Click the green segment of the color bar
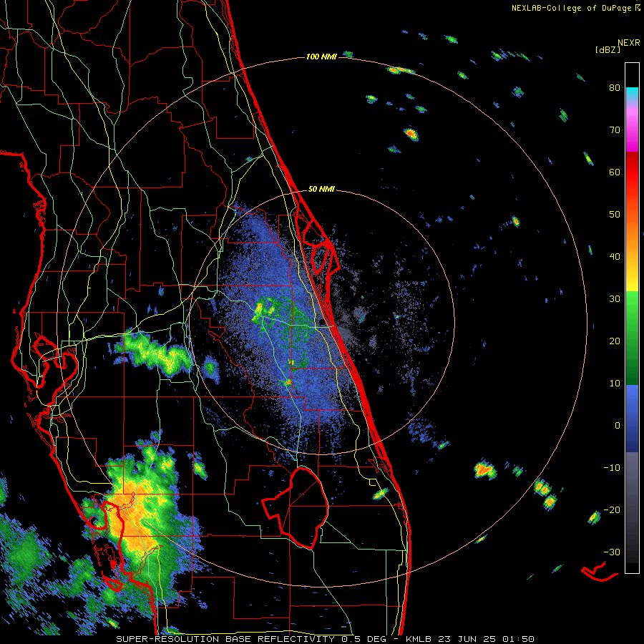 [x=632, y=338]
